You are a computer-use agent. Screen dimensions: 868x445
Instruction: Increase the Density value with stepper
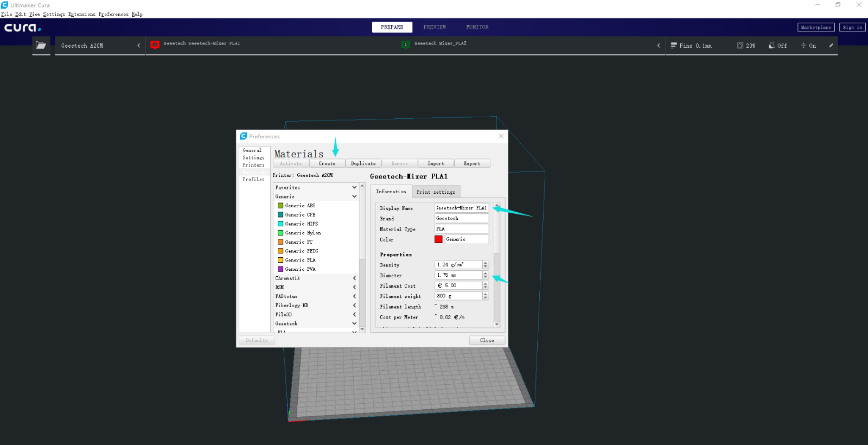(x=486, y=263)
